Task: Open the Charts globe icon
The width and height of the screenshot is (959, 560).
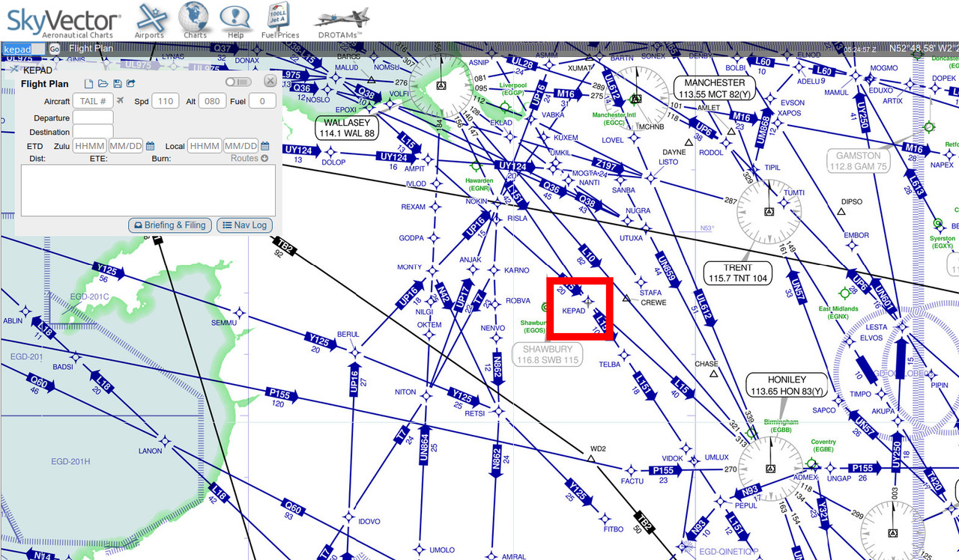Action: pos(195,20)
